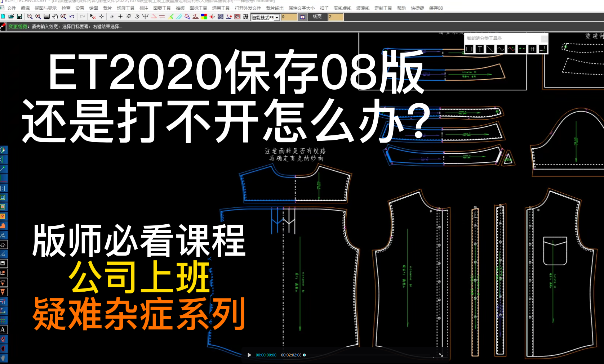Click the Undo arrow icon
604x364 pixels.
point(72,16)
